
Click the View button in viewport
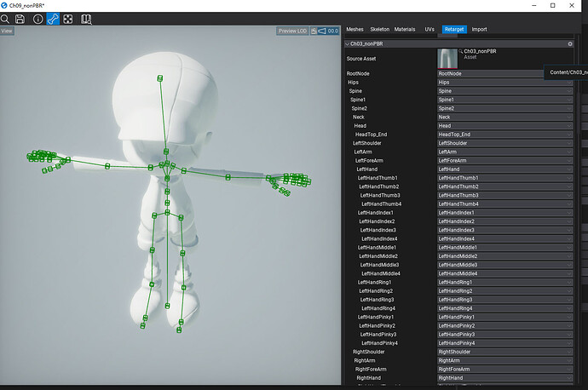[x=8, y=32]
